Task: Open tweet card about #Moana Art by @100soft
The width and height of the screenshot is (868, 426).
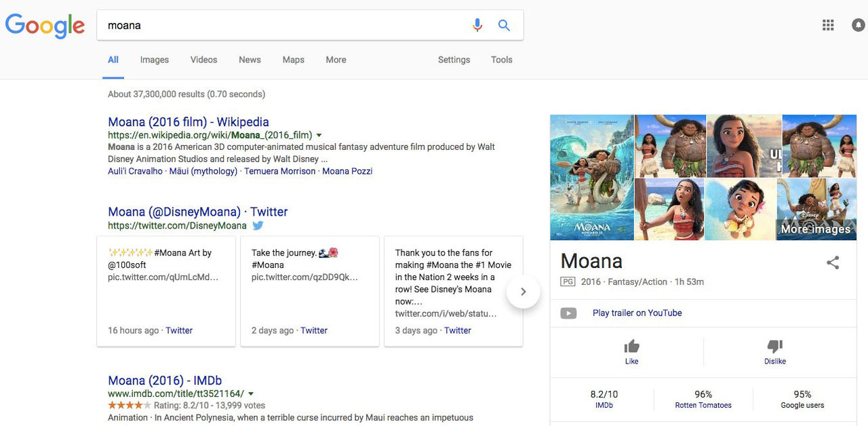Action: (166, 292)
